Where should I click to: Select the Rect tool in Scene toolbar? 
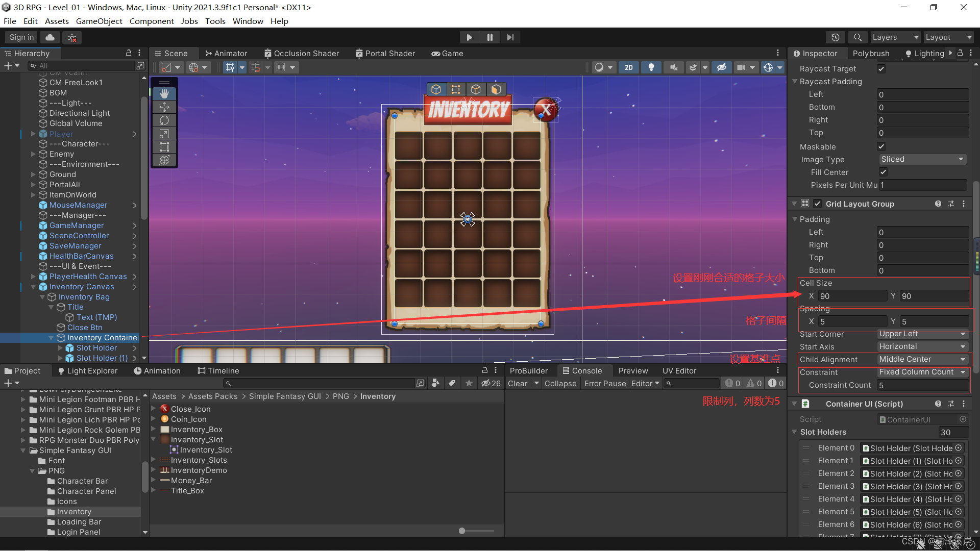pos(164,146)
